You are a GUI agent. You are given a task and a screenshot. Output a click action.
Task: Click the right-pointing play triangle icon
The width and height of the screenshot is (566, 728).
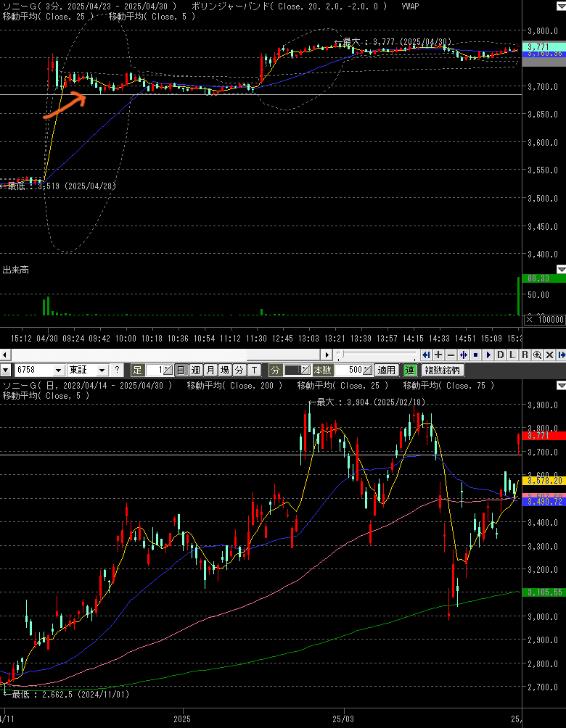tap(488, 355)
